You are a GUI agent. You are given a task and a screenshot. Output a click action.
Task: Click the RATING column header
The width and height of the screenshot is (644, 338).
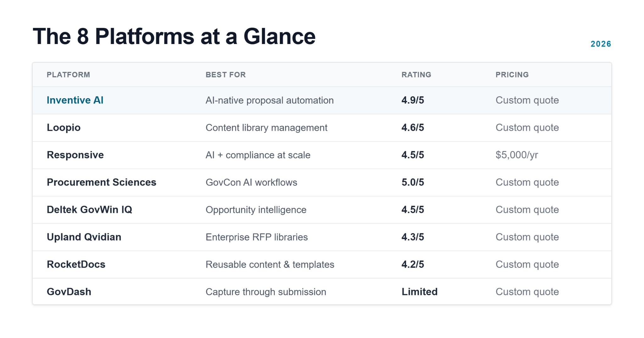tap(416, 75)
